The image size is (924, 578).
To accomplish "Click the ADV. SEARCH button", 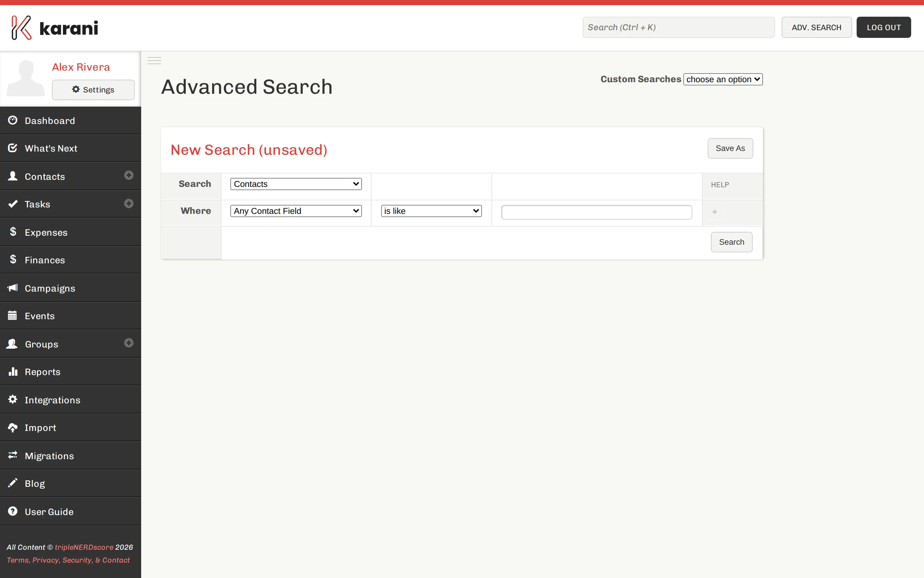I will [x=816, y=27].
